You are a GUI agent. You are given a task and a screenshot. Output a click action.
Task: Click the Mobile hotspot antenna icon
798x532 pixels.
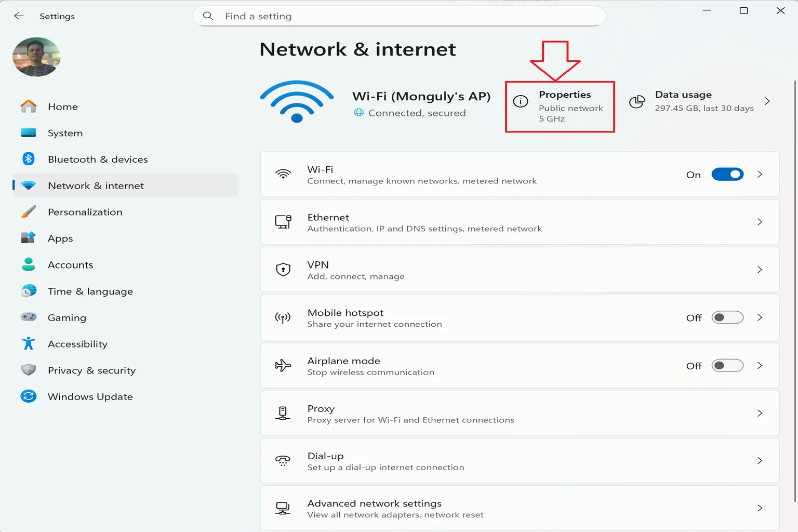pos(283,317)
